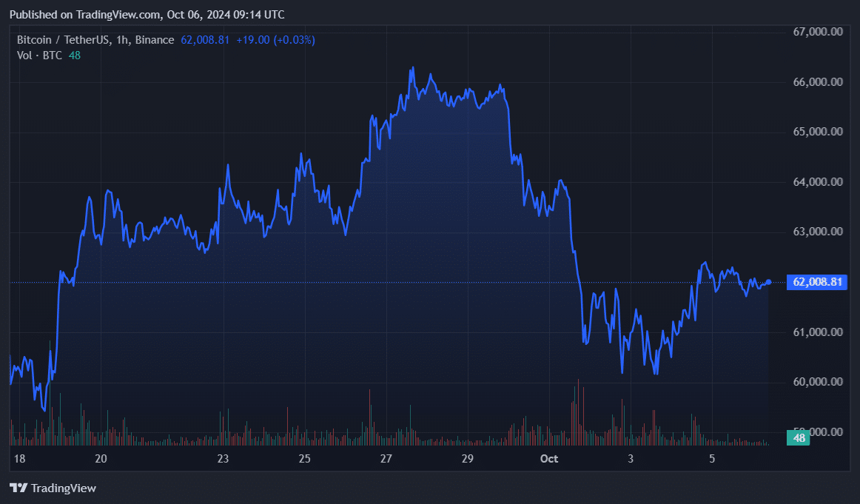
Task: Open the Bitcoin / TetherUS symbol title
Action: [x=95, y=40]
